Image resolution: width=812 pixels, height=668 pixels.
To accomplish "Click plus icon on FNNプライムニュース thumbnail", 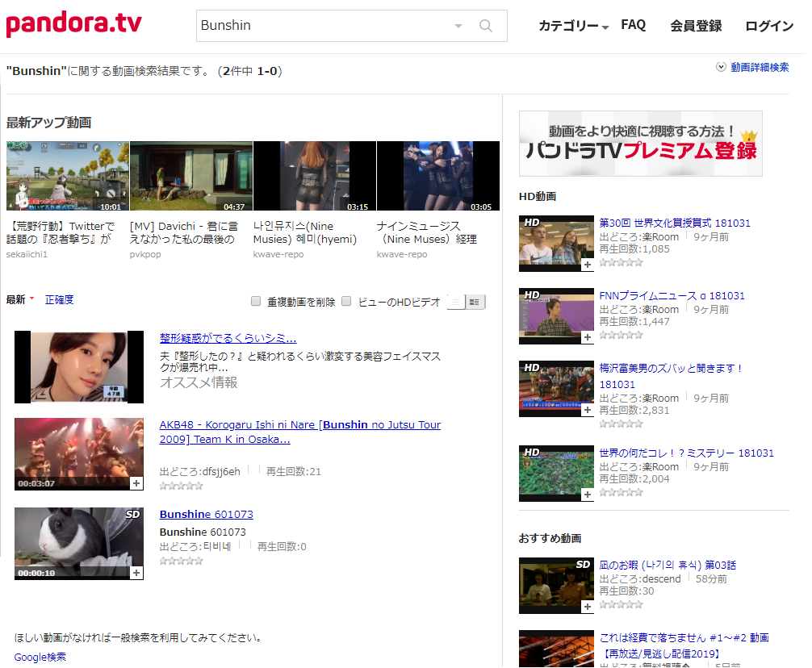I will (588, 337).
